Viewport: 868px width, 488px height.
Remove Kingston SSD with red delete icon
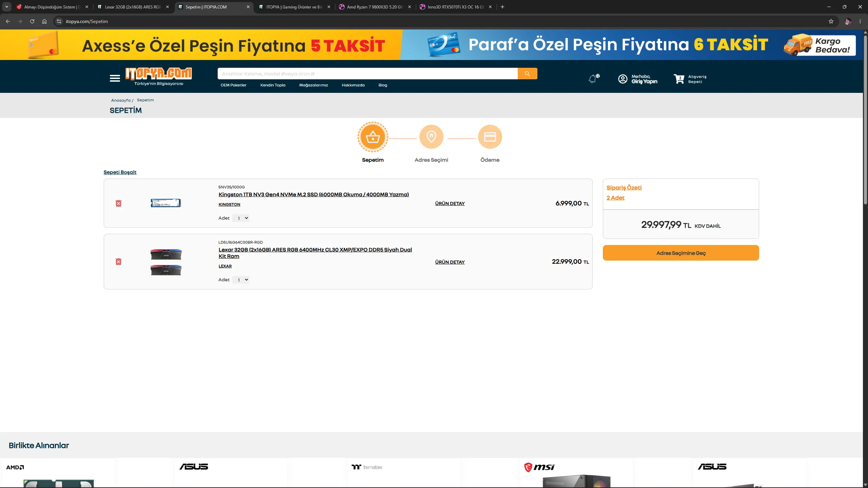click(118, 203)
